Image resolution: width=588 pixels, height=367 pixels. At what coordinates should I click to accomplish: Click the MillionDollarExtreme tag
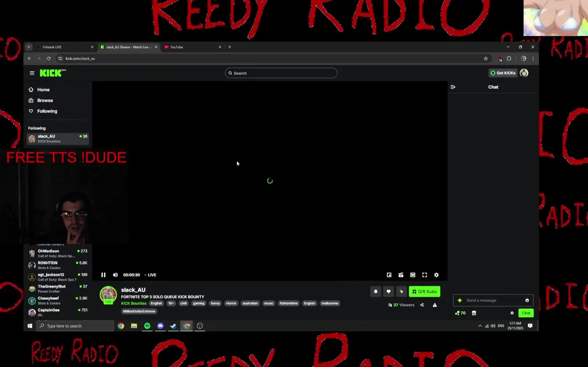[139, 311]
